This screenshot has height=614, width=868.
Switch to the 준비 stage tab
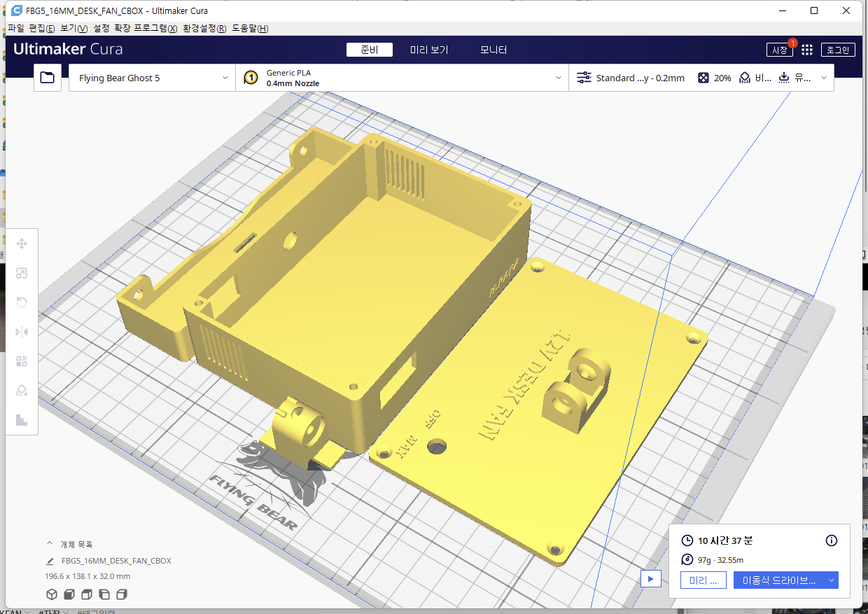point(370,50)
